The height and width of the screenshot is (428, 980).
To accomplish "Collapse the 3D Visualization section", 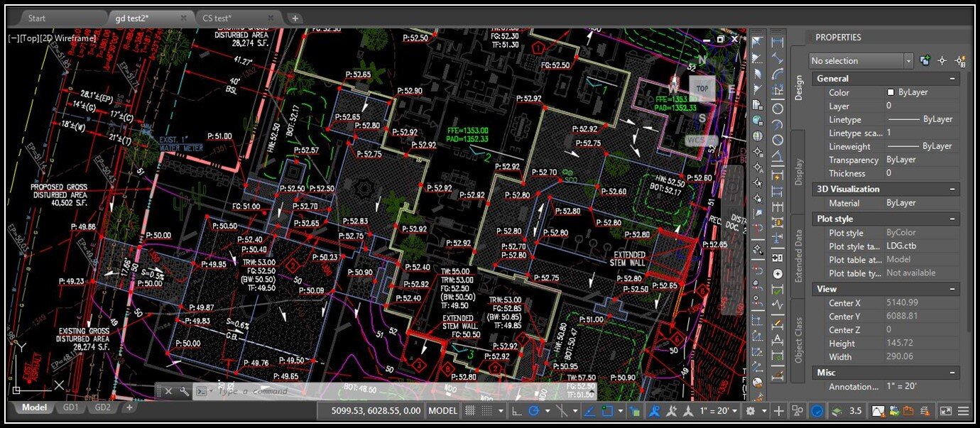I will [952, 190].
